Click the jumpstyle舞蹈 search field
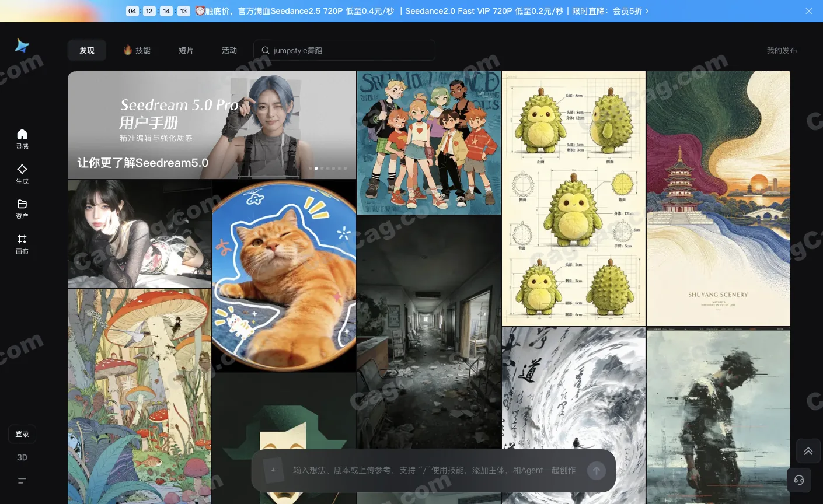The width and height of the screenshot is (823, 504). (344, 50)
